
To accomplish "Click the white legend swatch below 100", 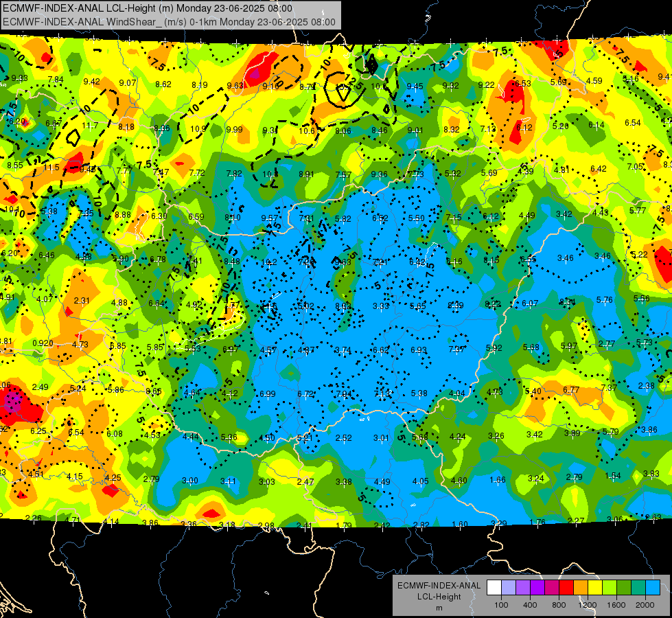I will click(494, 587).
